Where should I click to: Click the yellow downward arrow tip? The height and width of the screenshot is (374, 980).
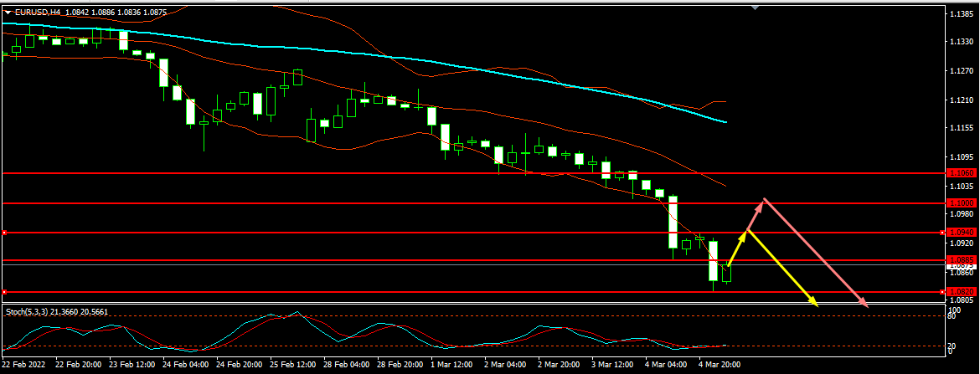point(815,304)
